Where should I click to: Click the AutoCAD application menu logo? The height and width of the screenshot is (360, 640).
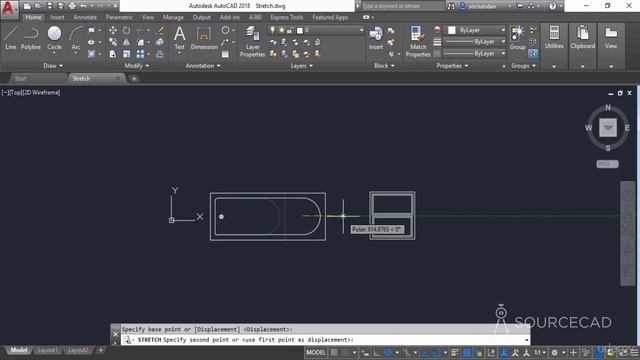pyautogui.click(x=8, y=9)
